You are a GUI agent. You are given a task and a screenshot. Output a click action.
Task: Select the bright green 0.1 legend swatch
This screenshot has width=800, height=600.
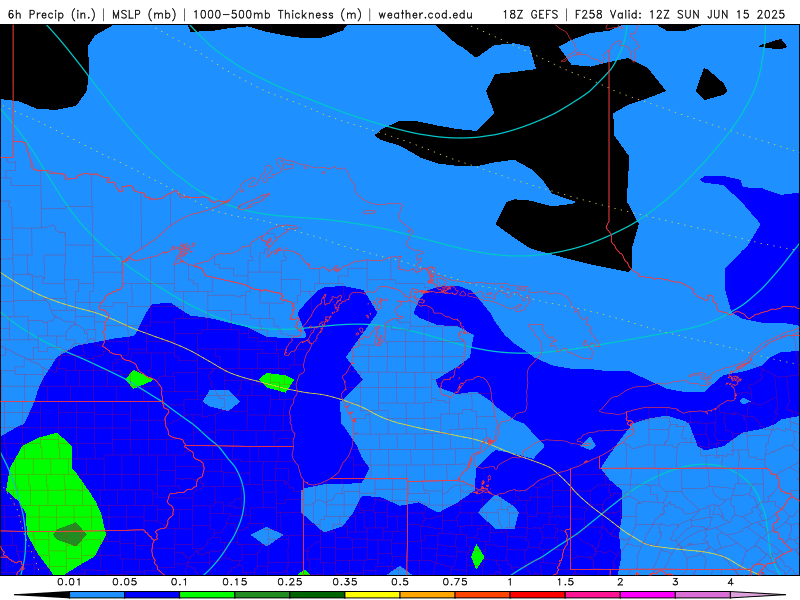point(207,595)
